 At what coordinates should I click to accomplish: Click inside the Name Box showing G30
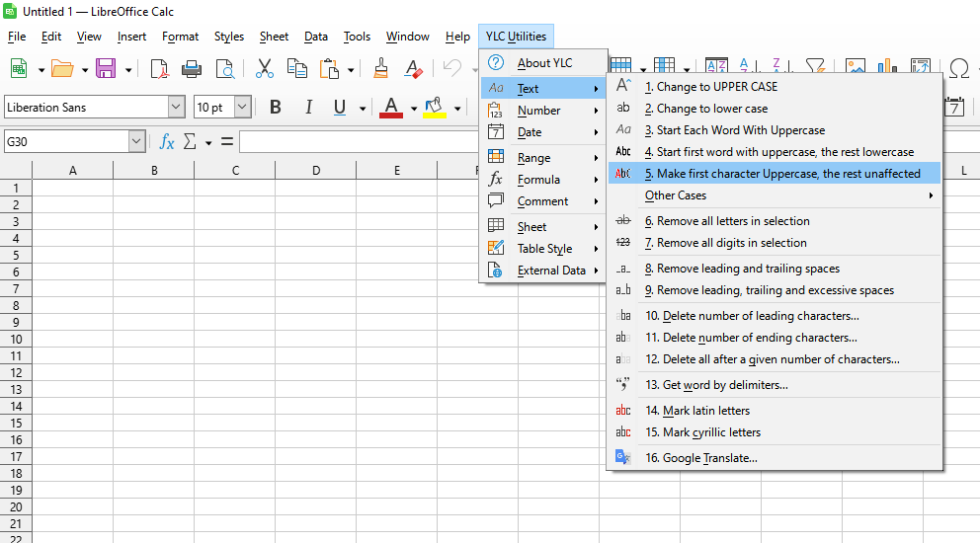pyautogui.click(x=65, y=142)
